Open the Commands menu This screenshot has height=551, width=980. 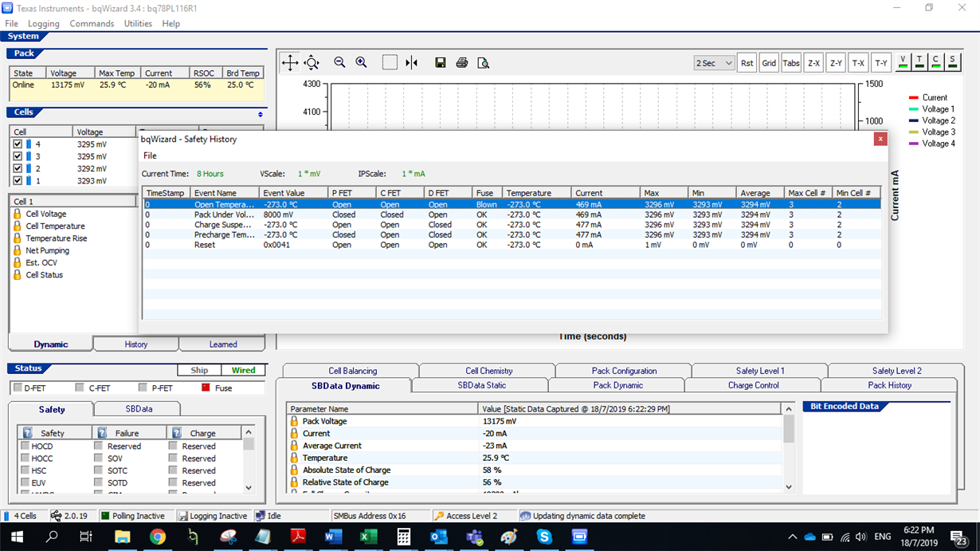[92, 24]
